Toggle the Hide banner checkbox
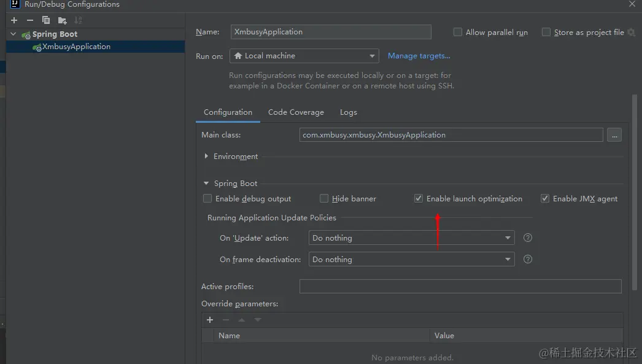The image size is (642, 364). point(324,199)
